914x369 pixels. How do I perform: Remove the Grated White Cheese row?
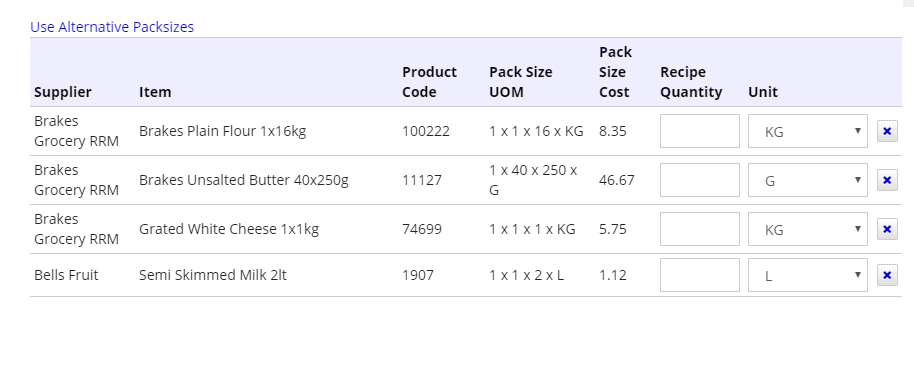pyautogui.click(x=887, y=229)
